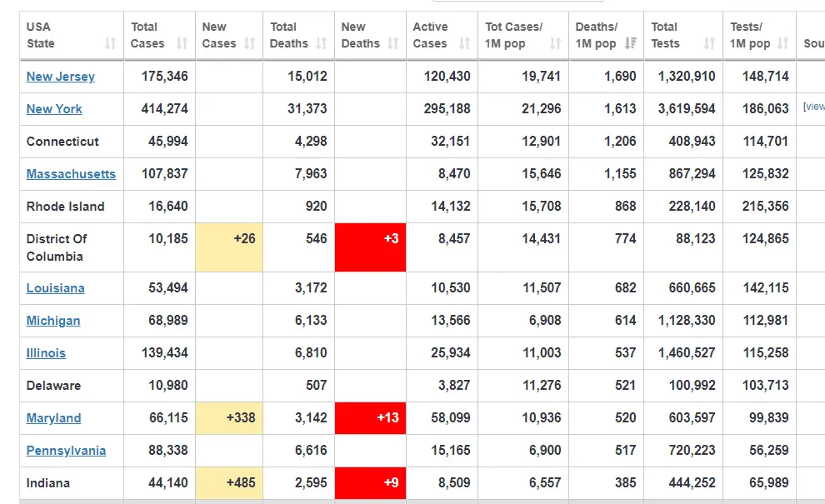The width and height of the screenshot is (825, 504).
Task: Click New Deaths column sort icon
Action: (x=393, y=43)
